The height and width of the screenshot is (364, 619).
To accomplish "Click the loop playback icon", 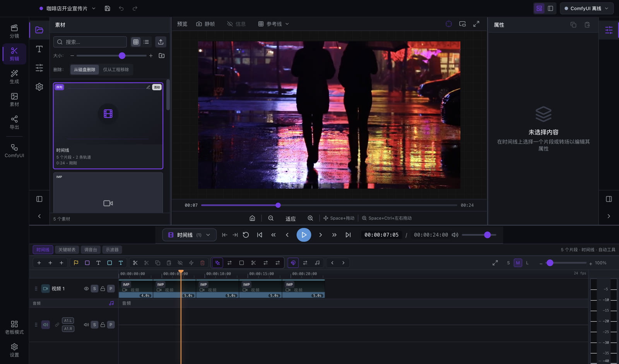I will (x=246, y=235).
